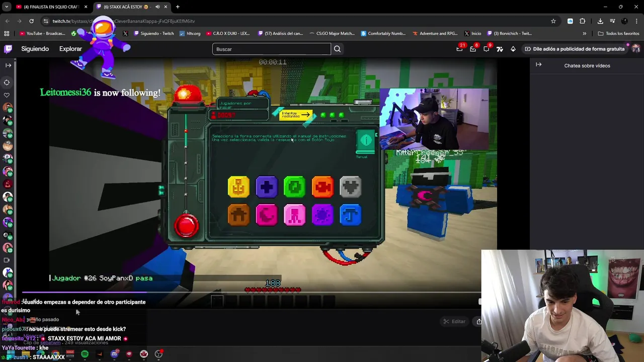Open the X Inicio bookmark
This screenshot has height=362, width=644.
pos(473,34)
